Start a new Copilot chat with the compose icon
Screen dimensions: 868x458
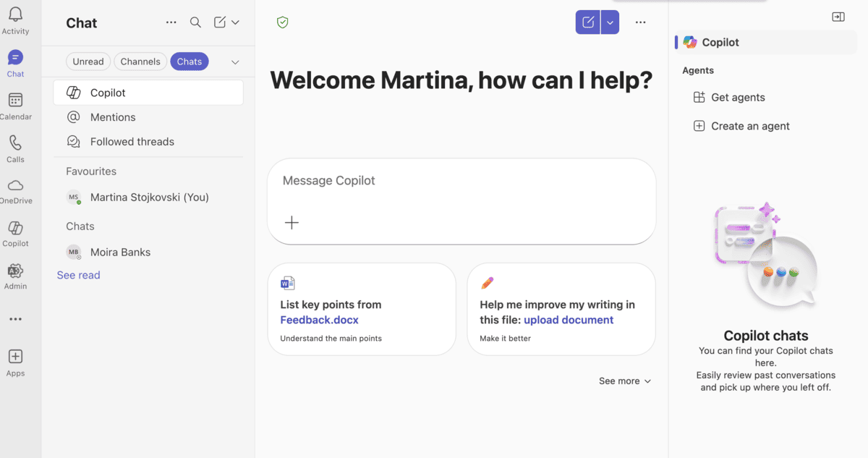[587, 22]
